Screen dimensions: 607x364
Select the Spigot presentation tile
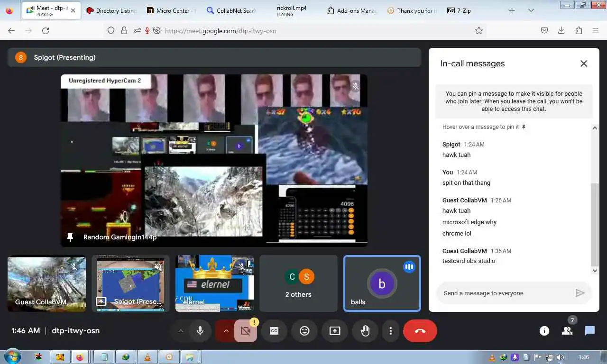coord(131,283)
